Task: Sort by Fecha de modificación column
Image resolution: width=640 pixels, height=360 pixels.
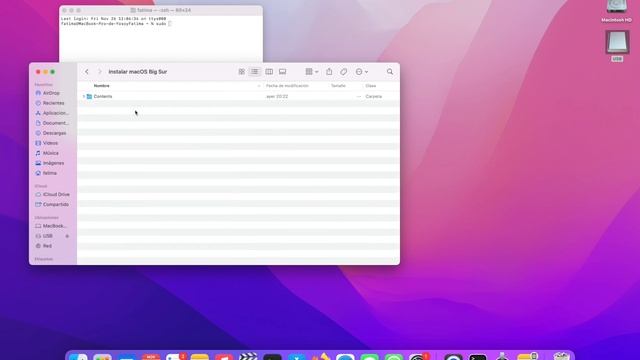Action: [287, 86]
